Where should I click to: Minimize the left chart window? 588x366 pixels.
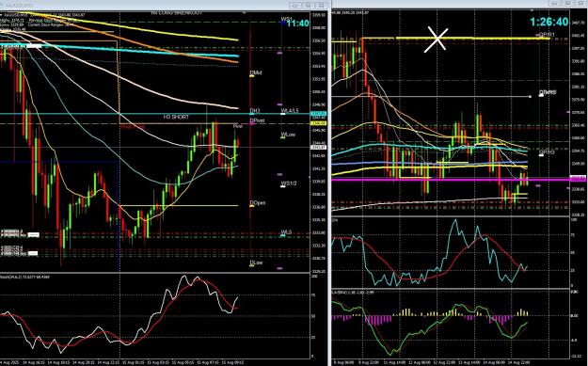[x=294, y=6]
